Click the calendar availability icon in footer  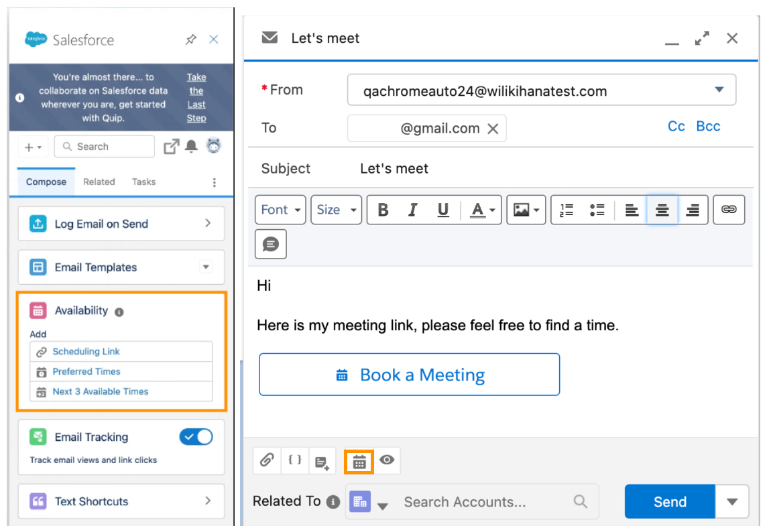[x=359, y=462]
